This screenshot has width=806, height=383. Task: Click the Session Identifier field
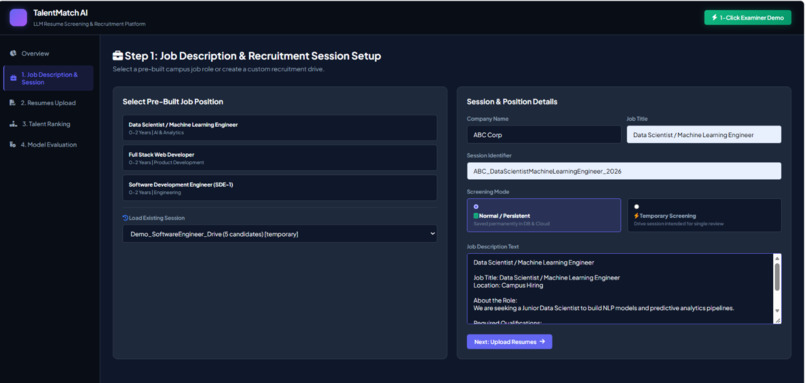(x=624, y=171)
